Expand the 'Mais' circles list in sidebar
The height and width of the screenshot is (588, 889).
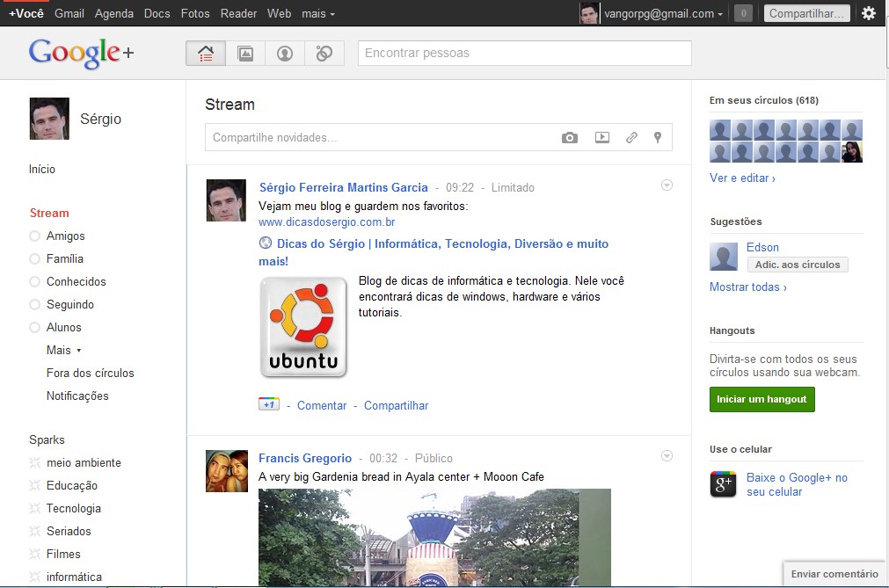63,350
